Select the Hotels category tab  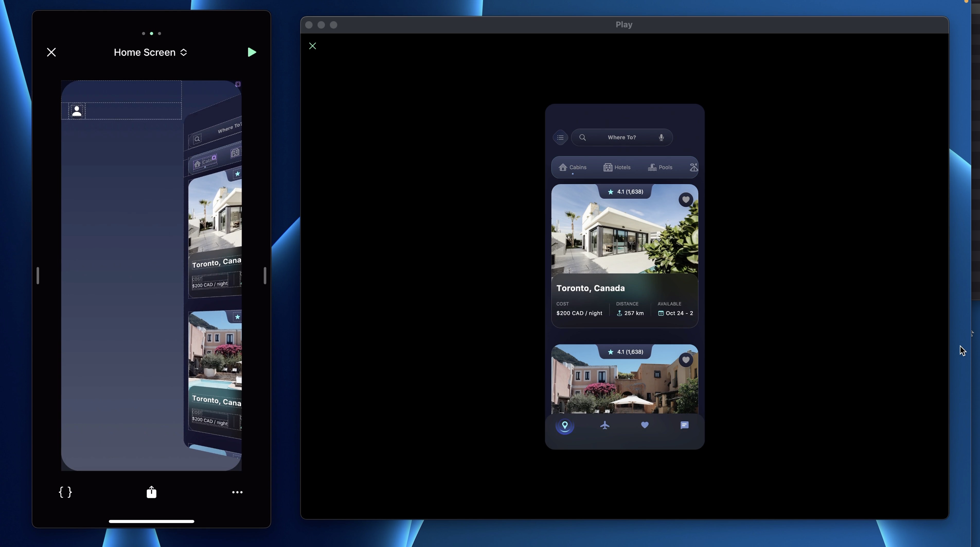tap(617, 167)
